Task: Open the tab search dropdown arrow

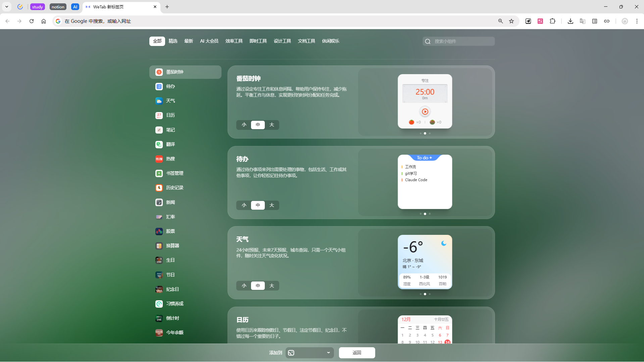Action: 6,7
